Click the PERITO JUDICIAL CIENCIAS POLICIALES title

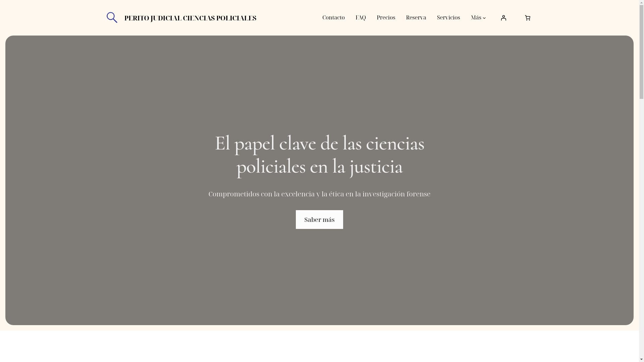(190, 18)
